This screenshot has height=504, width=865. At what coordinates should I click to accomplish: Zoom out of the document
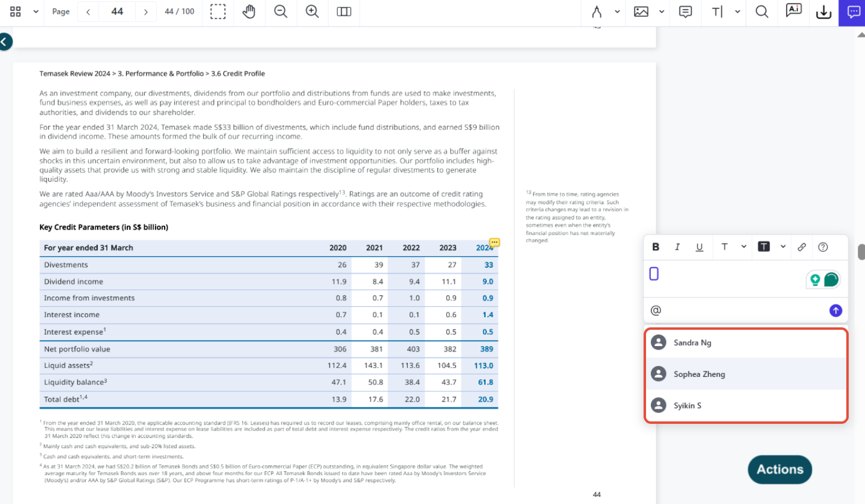[x=280, y=11]
